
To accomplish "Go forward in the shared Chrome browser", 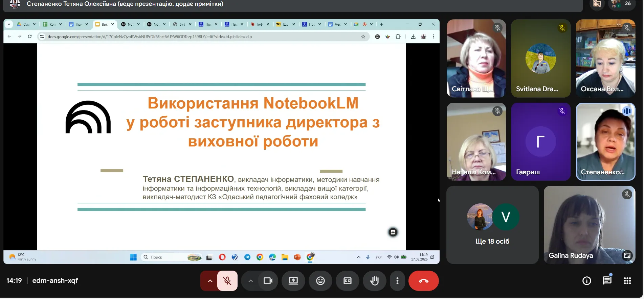I will point(20,36).
